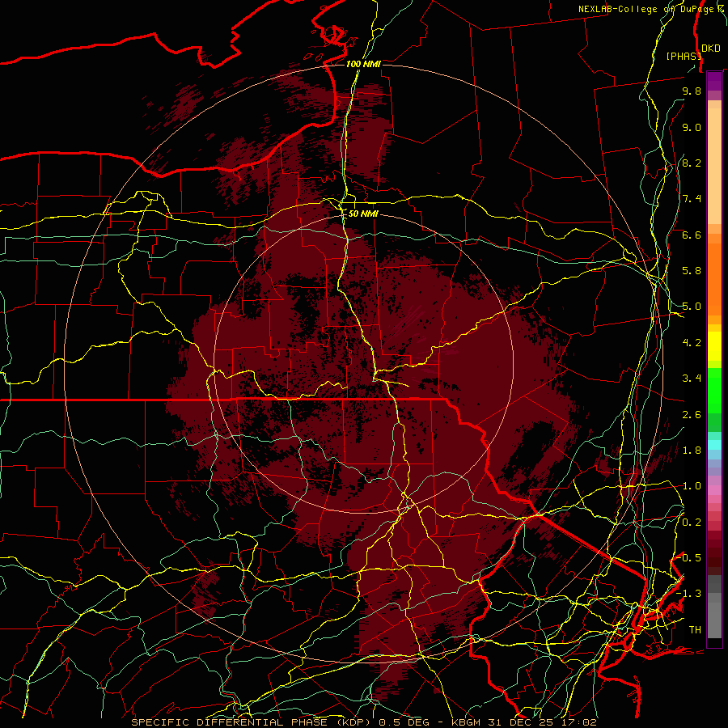
Task: Click the 0.2 value on the scale
Action: [692, 522]
